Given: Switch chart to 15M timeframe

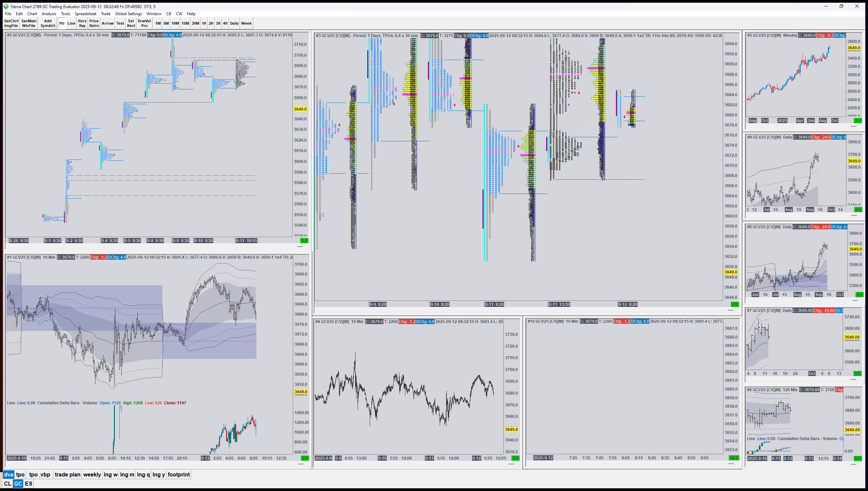Looking at the screenshot, I should click(185, 23).
